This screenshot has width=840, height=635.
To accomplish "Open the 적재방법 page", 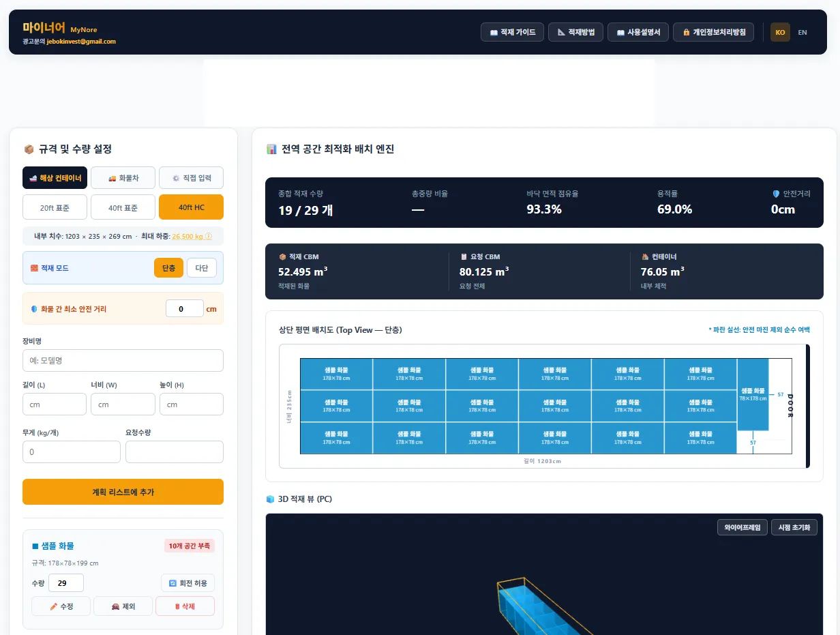I will (575, 32).
